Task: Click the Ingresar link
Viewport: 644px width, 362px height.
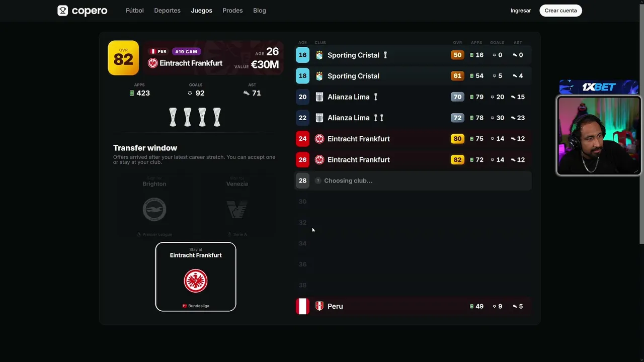Action: pos(521,11)
